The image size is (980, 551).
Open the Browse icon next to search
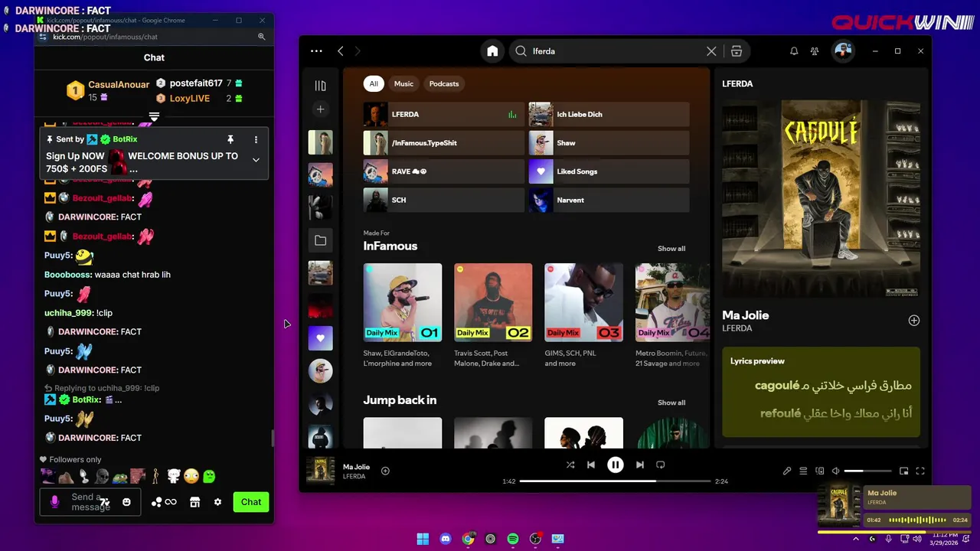coord(737,51)
